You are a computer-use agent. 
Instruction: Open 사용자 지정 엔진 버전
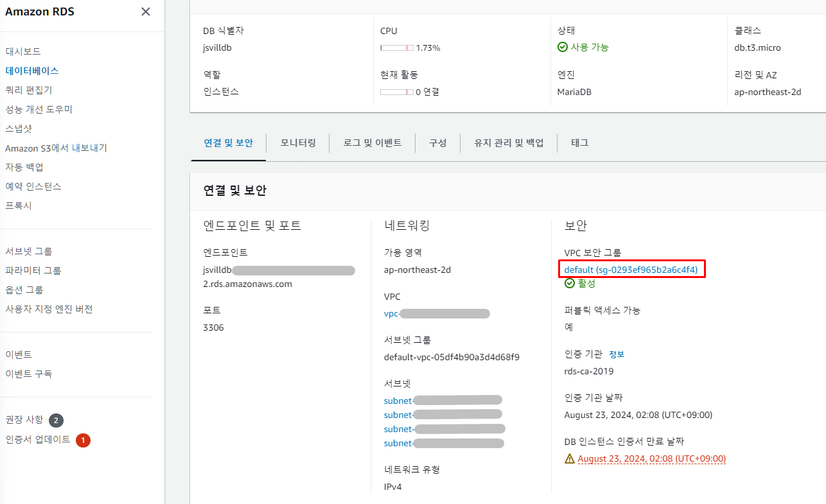(49, 309)
